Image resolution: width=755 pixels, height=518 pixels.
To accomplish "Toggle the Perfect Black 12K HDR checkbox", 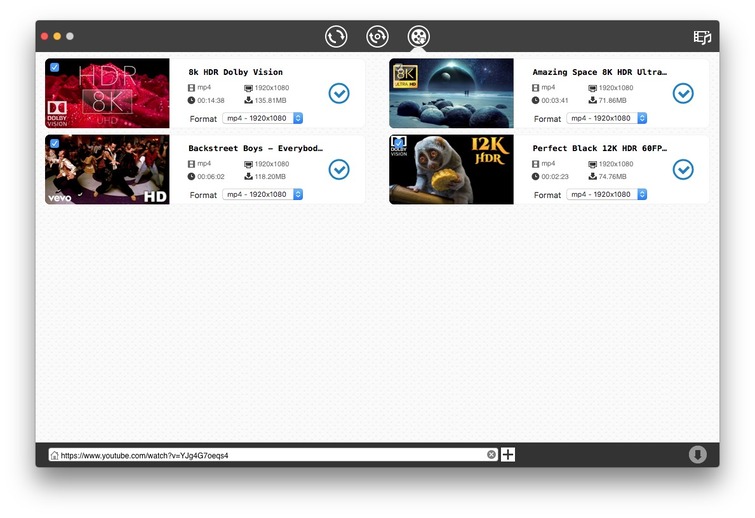I will click(398, 143).
